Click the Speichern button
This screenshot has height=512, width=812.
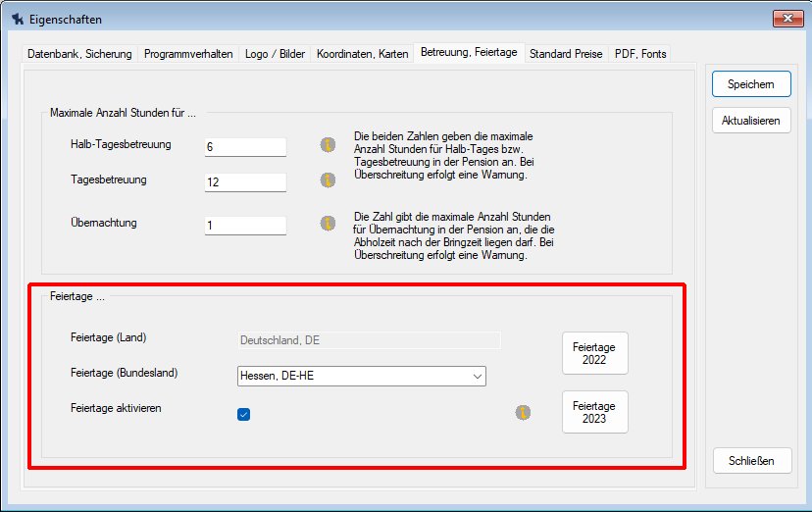coord(751,84)
